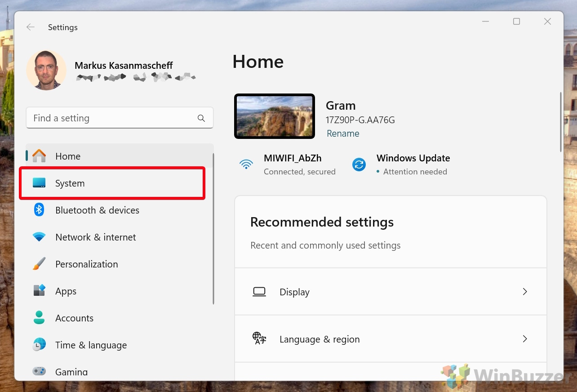
Task: Open Personalization settings
Action: [x=120, y=264]
